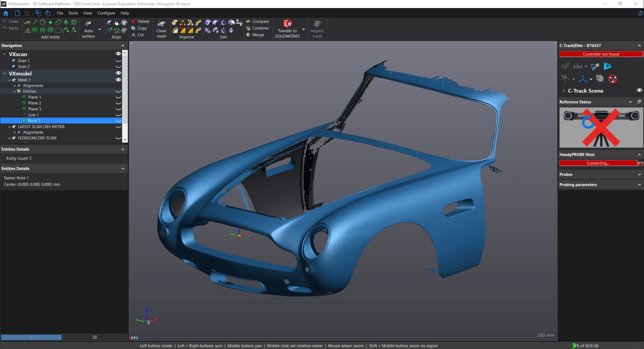Viewport: 644px width, 349px height.
Task: Toggle visibility of VXscan node
Action: click(118, 54)
